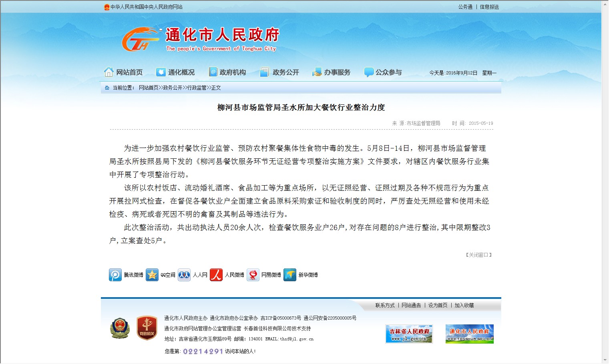
Task: Open the 公众参与 navigation item
Action: [x=383, y=72]
